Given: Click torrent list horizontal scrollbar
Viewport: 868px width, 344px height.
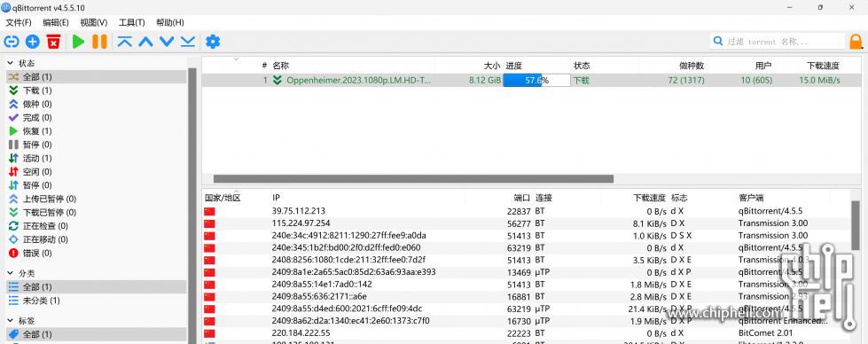Looking at the screenshot, I should 413,179.
